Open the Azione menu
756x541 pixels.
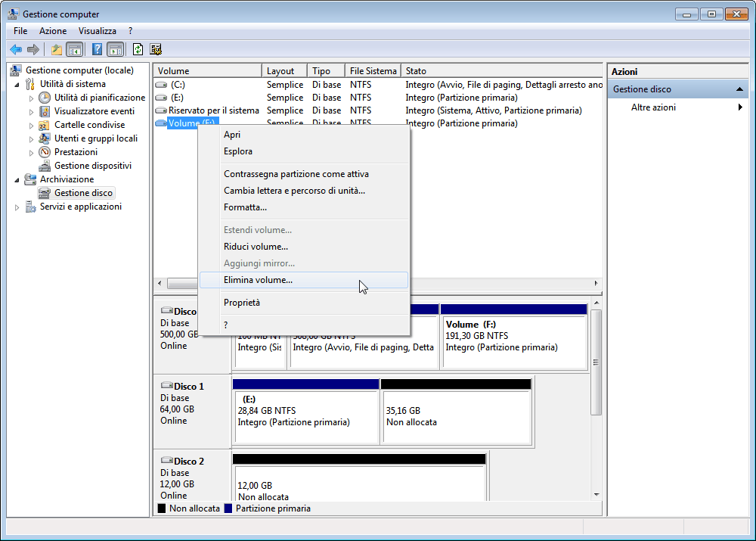(53, 31)
